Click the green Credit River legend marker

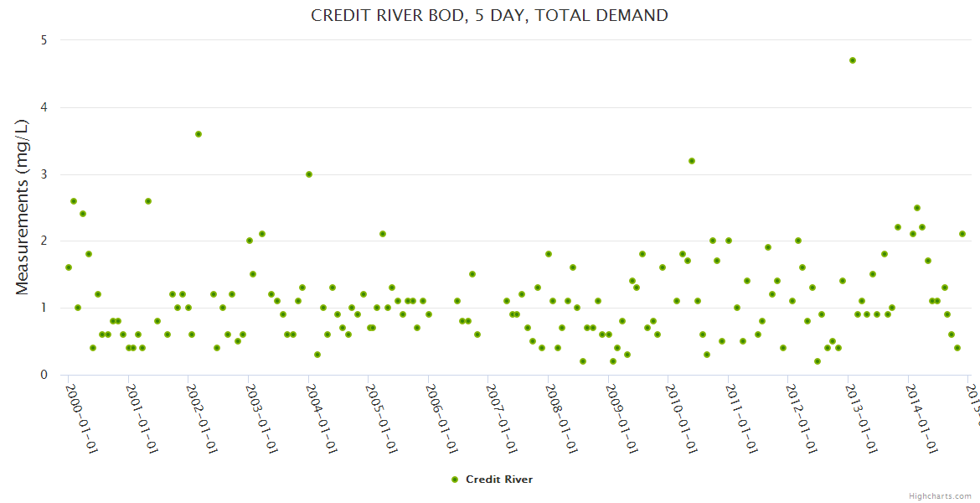pos(455,480)
